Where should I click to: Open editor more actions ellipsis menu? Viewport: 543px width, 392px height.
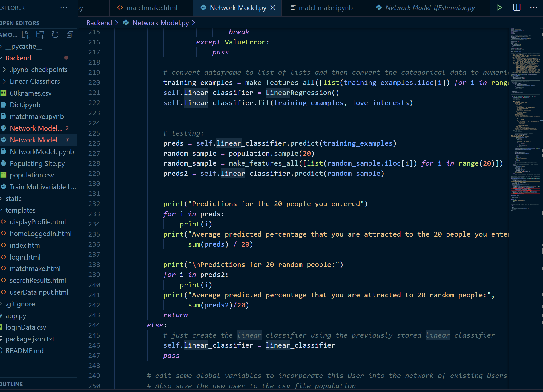click(x=533, y=8)
